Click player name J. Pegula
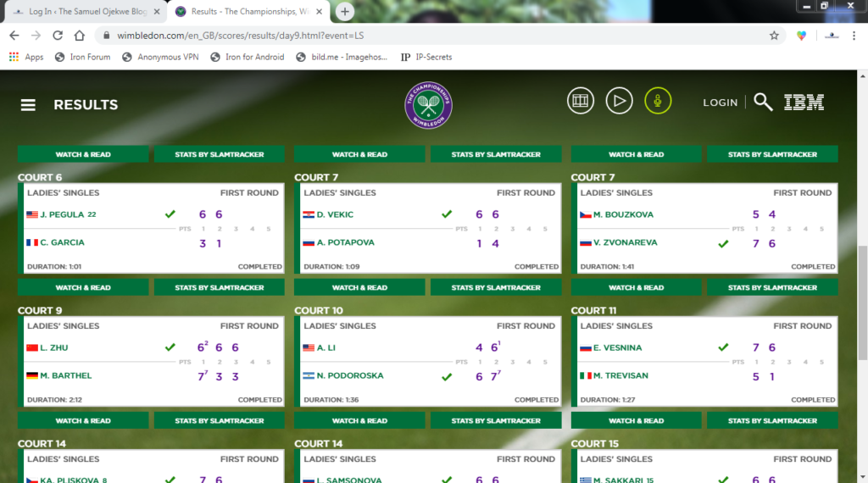This screenshot has height=483, width=868. tap(62, 214)
